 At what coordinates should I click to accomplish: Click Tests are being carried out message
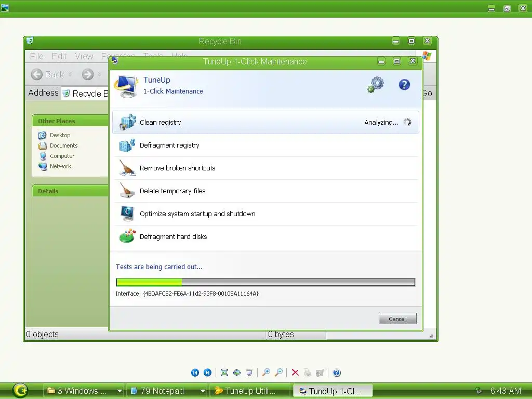159,267
